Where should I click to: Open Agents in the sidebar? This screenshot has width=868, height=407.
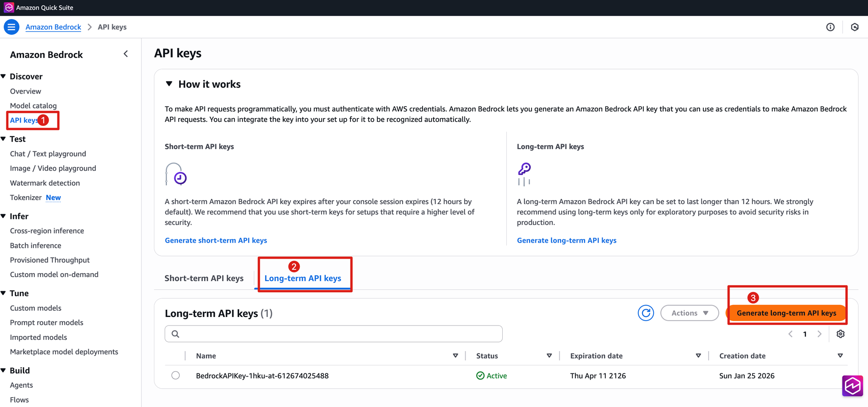(21, 385)
